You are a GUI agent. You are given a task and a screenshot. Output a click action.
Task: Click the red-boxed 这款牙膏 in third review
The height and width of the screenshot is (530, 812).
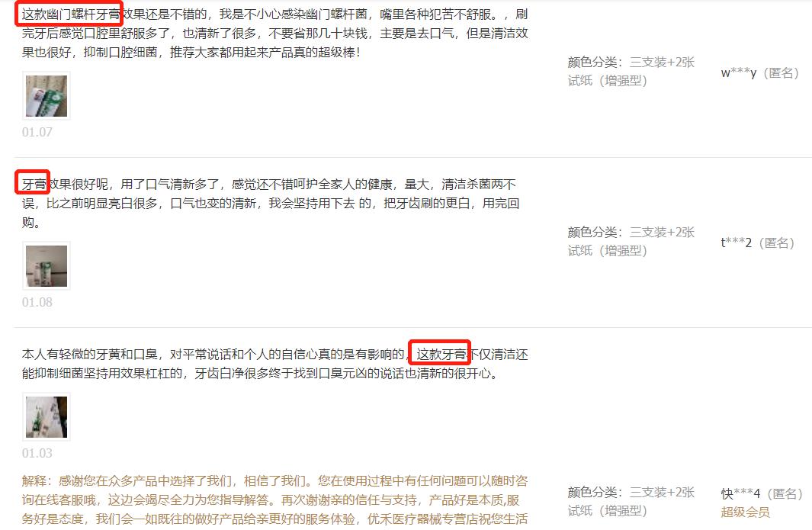click(x=441, y=355)
